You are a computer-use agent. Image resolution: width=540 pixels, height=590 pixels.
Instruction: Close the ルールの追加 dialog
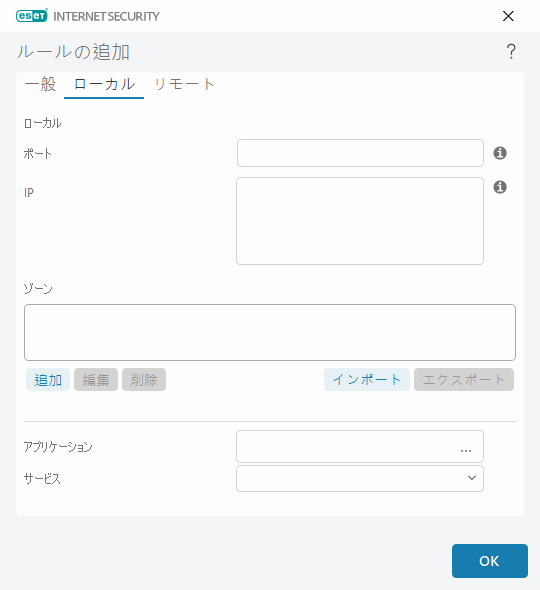coord(508,16)
